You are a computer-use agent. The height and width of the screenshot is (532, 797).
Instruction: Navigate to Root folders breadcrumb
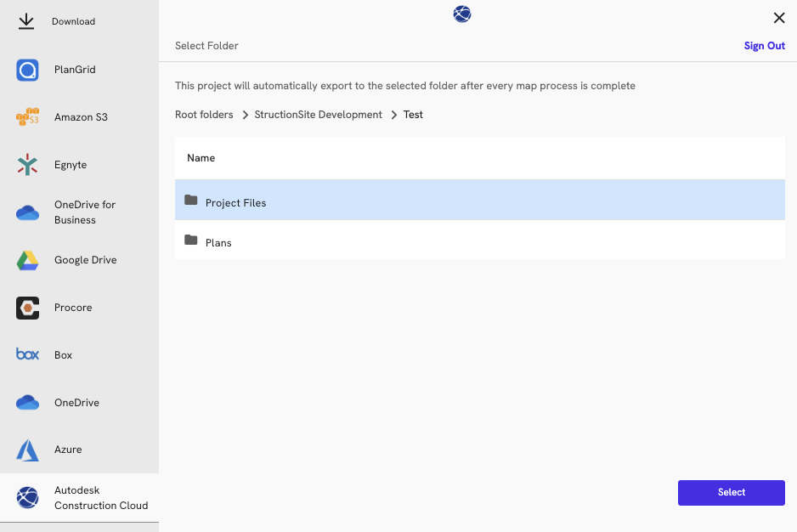[204, 115]
